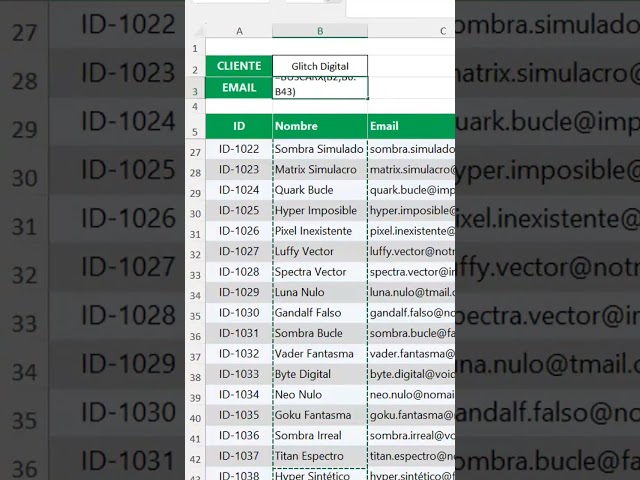Image resolution: width=640 pixels, height=480 pixels.
Task: Click email cell starting quark.bucle@
Action: (411, 190)
